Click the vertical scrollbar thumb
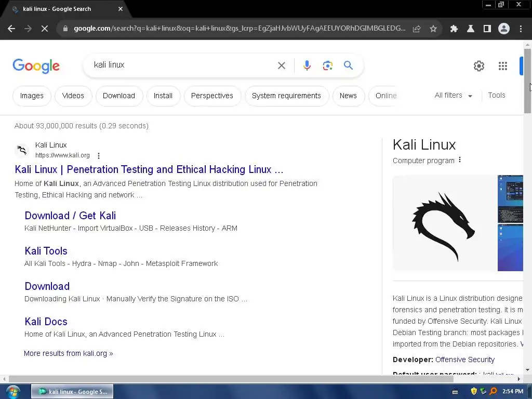 pyautogui.click(x=527, y=81)
